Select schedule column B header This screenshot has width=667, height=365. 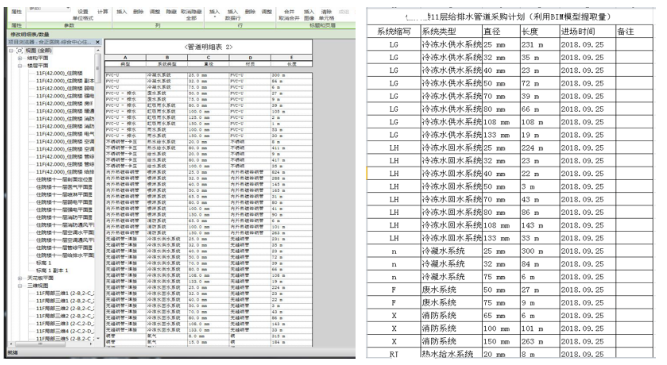pos(167,57)
